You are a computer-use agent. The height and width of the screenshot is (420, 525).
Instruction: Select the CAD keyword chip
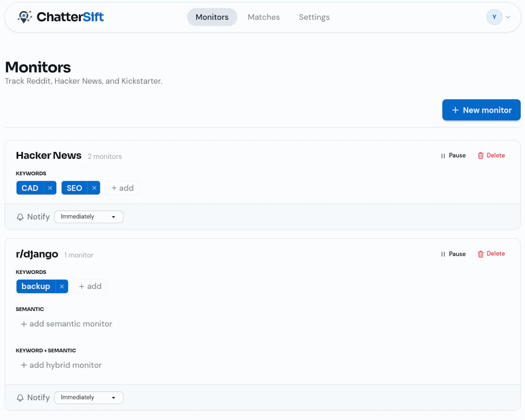[x=30, y=188]
